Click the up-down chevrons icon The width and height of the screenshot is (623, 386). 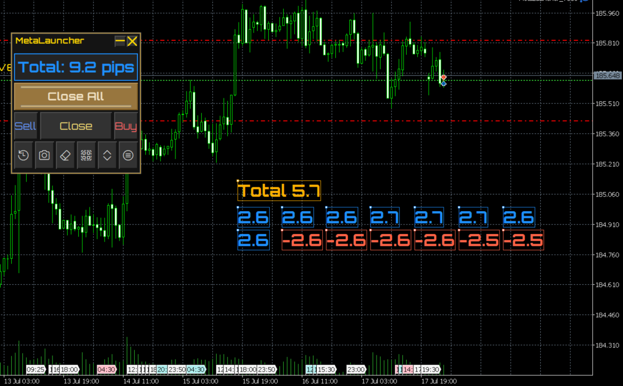point(107,155)
